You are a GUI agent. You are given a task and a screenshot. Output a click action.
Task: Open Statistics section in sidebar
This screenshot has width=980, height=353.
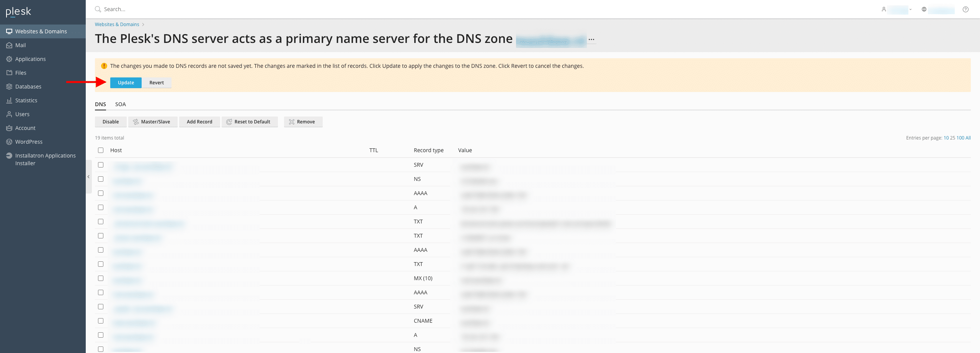43,100
